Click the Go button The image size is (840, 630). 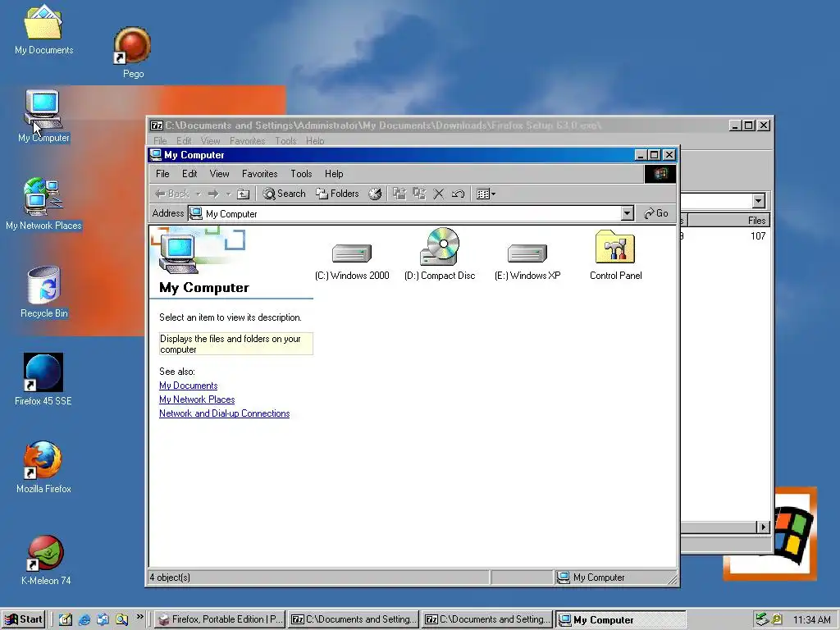click(656, 213)
